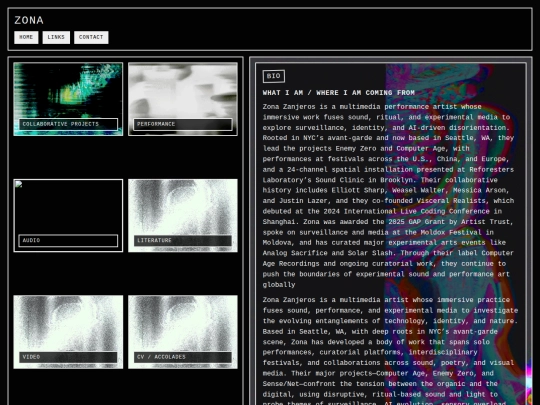Open the CV / Accolades card
Viewport: 540px width, 405px height.
[183, 332]
